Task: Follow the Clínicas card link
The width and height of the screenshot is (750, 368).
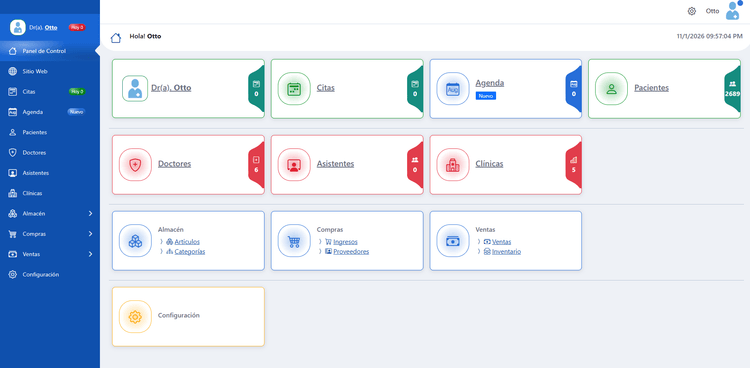Action: (489, 164)
